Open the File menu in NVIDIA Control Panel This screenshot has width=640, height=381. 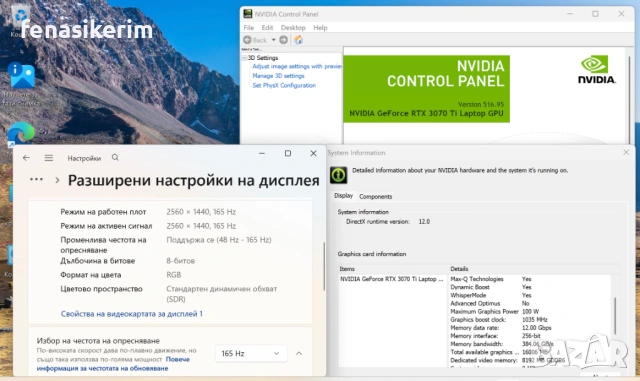[x=249, y=28]
